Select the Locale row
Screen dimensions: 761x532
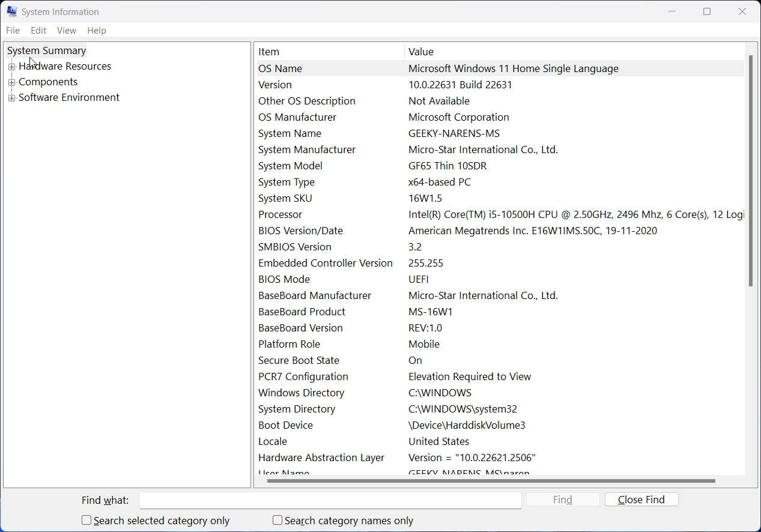pyautogui.click(x=500, y=441)
